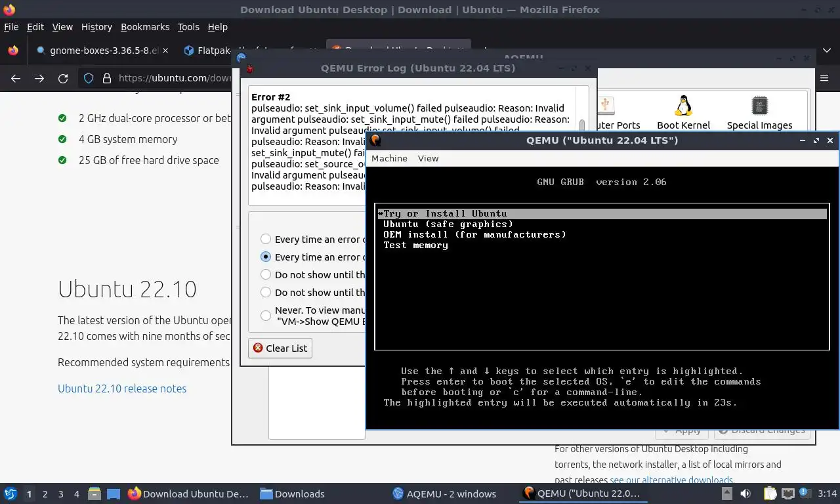Click the Firefox back arrow button
The width and height of the screenshot is (840, 504).
tap(16, 78)
